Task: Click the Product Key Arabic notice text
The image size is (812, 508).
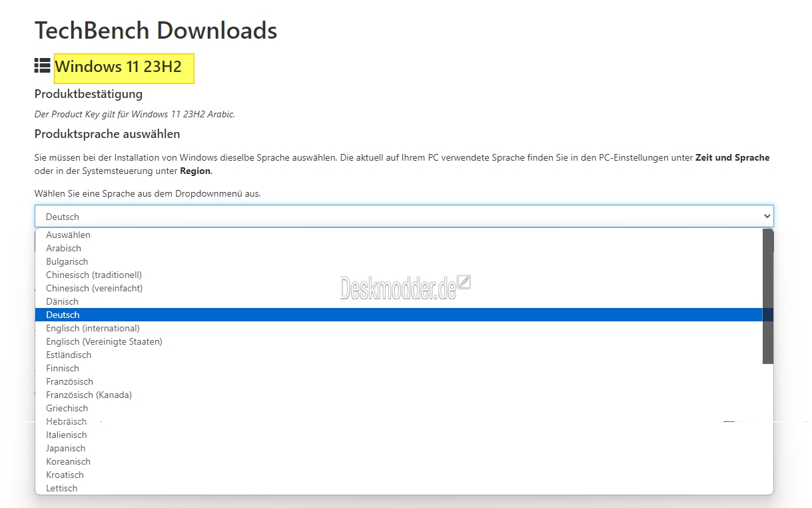Action: click(x=135, y=114)
